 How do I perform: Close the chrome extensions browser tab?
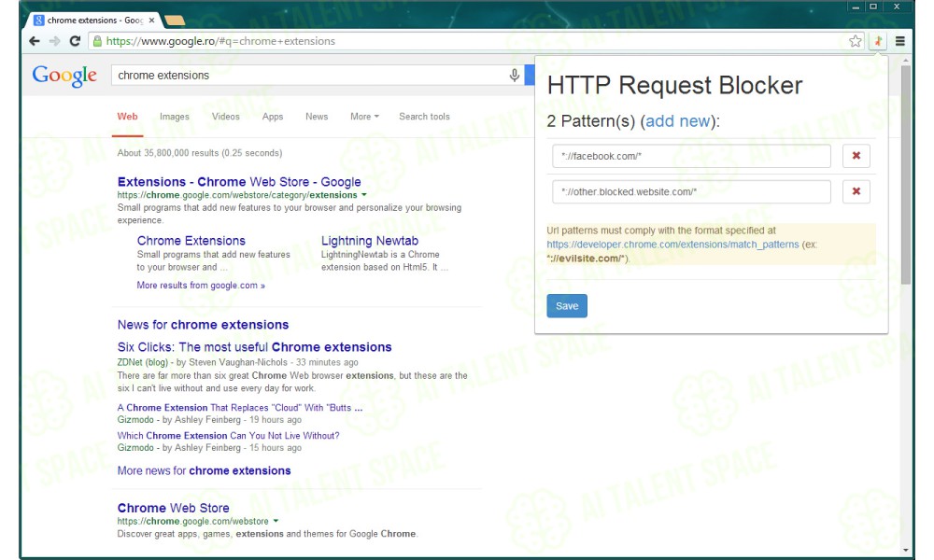(151, 21)
